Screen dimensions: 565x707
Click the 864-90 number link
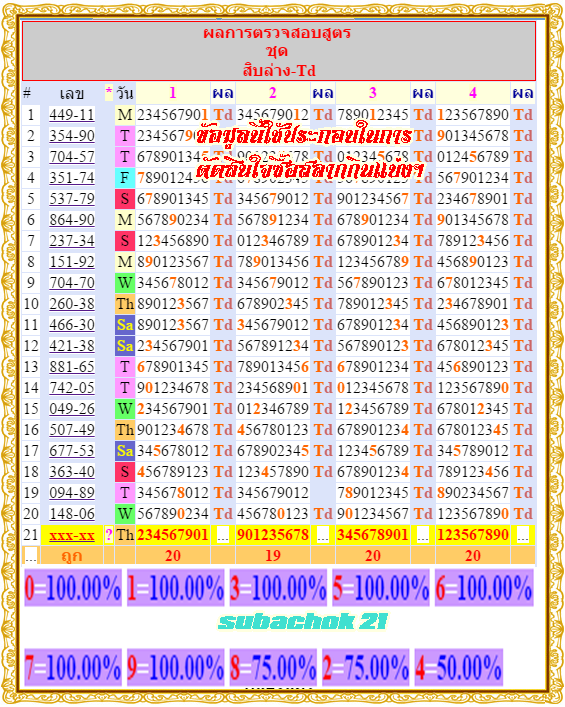coord(72,220)
